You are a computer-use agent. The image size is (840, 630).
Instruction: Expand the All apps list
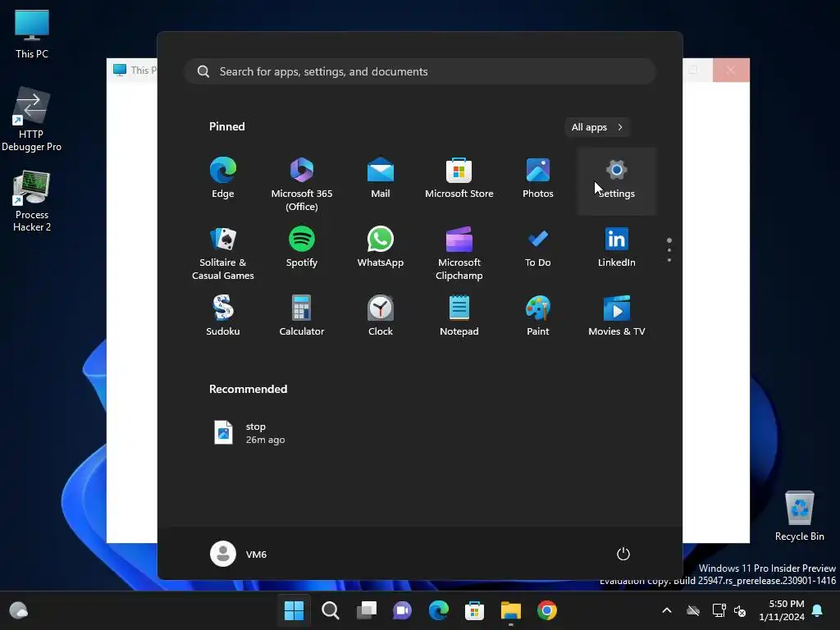(597, 127)
